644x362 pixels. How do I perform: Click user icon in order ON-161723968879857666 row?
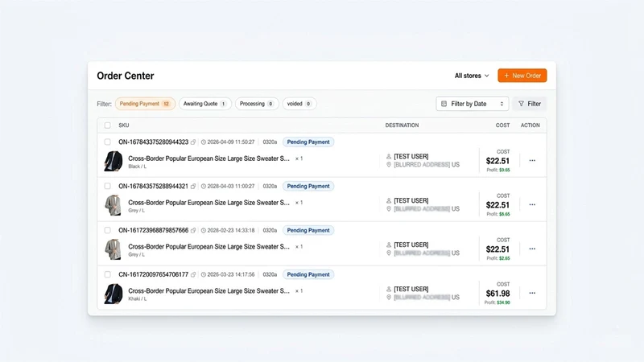pos(389,245)
